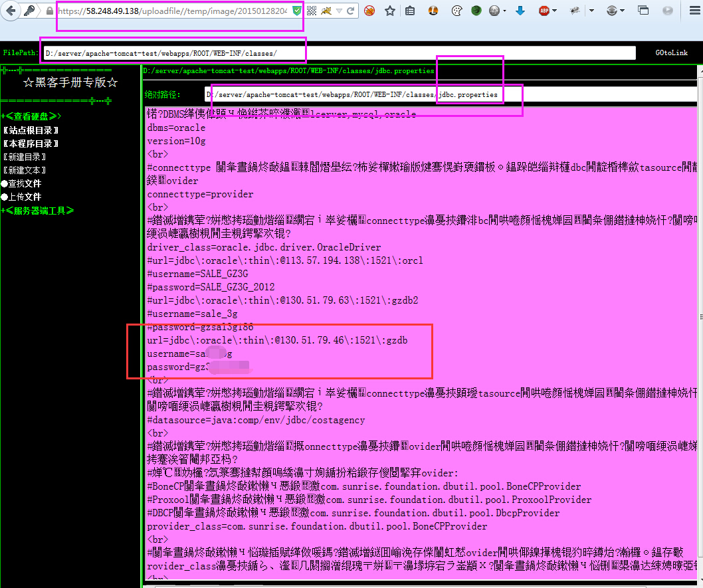Click the key icon beside back button

30,11
